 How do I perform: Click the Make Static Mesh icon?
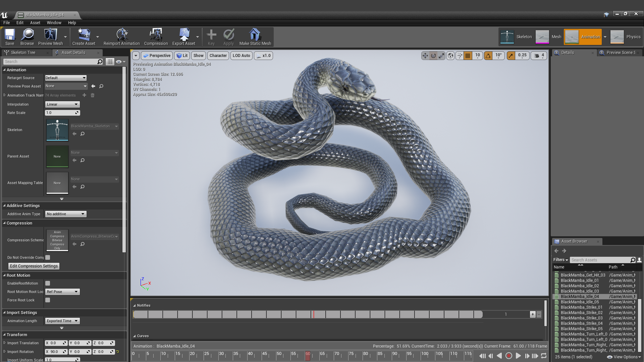(255, 35)
